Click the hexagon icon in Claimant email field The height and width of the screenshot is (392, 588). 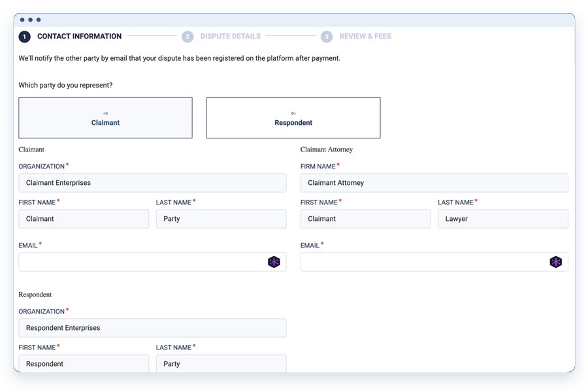274,262
